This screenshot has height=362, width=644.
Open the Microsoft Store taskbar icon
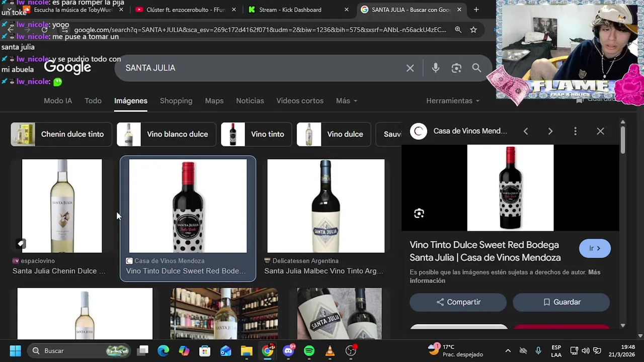(205, 350)
